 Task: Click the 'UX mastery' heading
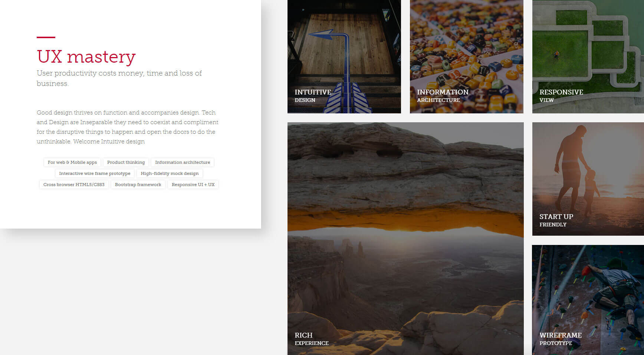coord(86,57)
